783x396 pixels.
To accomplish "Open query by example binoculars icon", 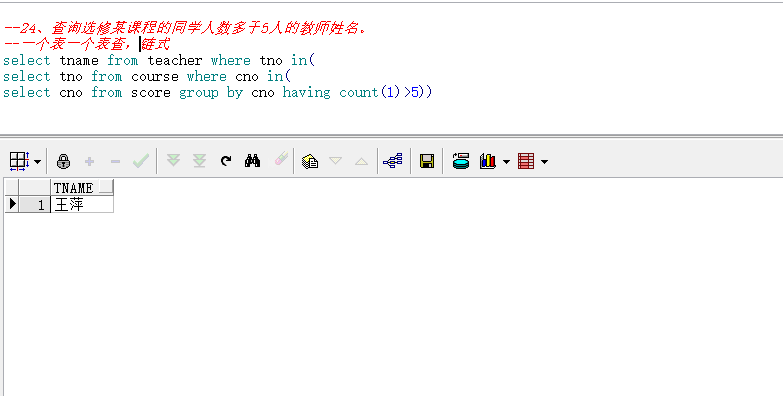I will pos(252,161).
